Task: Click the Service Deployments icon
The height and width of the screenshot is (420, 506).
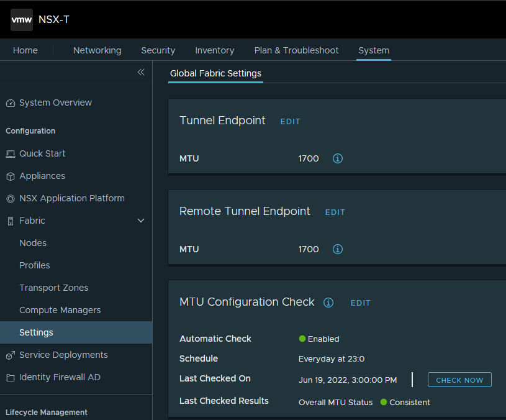Action: click(x=9, y=355)
